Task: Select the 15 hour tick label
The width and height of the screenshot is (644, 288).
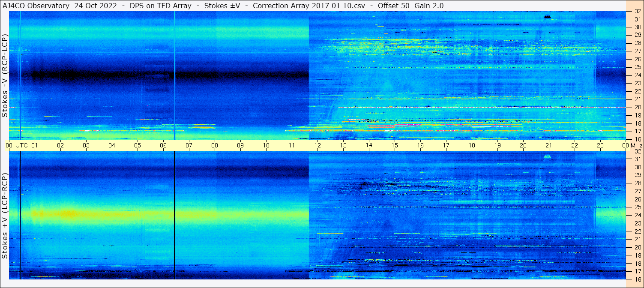Action: point(395,145)
